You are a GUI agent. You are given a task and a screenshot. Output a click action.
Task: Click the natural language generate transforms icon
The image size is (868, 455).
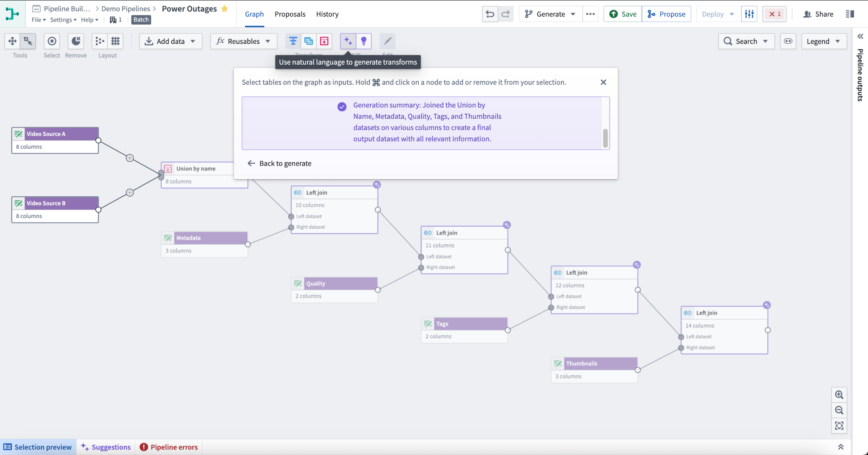point(349,41)
